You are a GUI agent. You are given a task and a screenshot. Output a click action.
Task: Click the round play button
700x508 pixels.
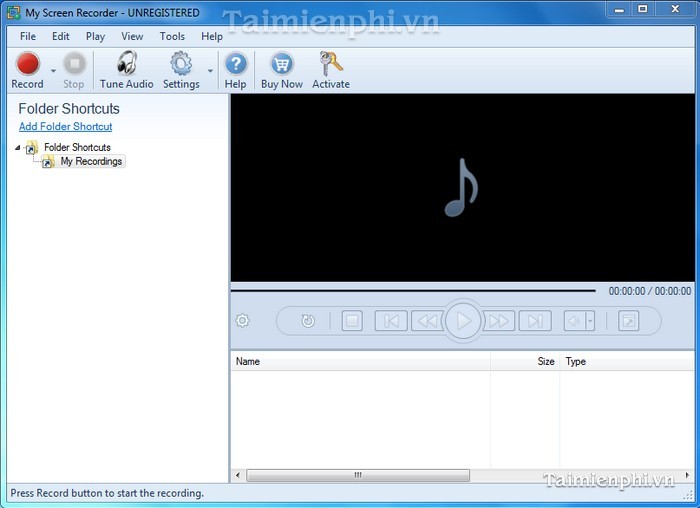pos(463,321)
